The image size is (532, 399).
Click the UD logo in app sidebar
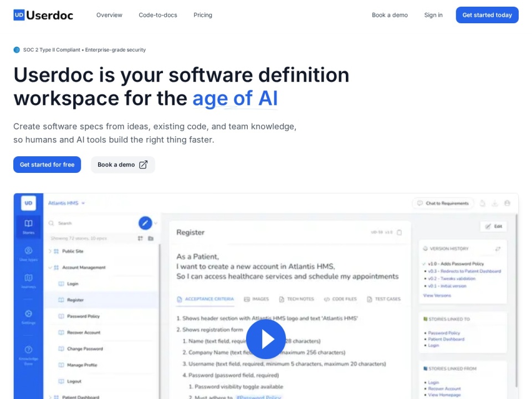(28, 203)
